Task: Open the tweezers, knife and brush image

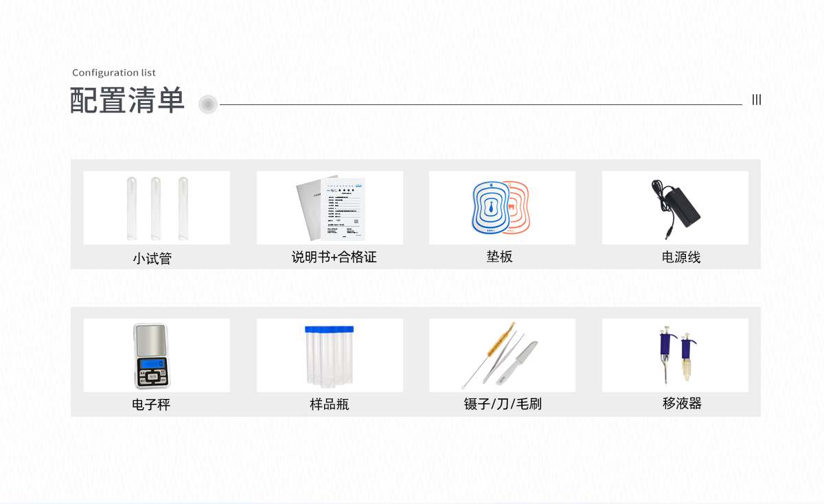Action: pos(502,355)
